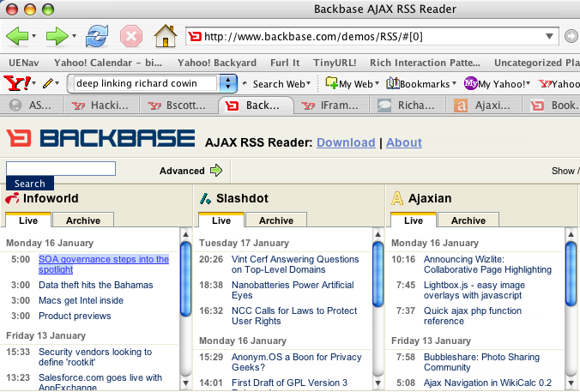Reload the page with the refresh icon
Image resolution: width=580 pixels, height=392 pixels.
(97, 37)
